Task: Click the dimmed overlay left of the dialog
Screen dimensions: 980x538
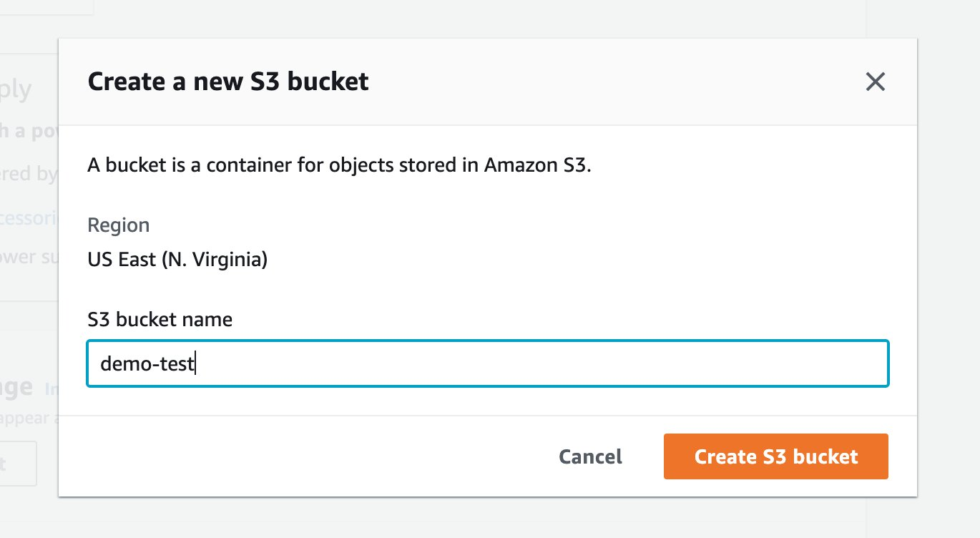Action: point(29,322)
